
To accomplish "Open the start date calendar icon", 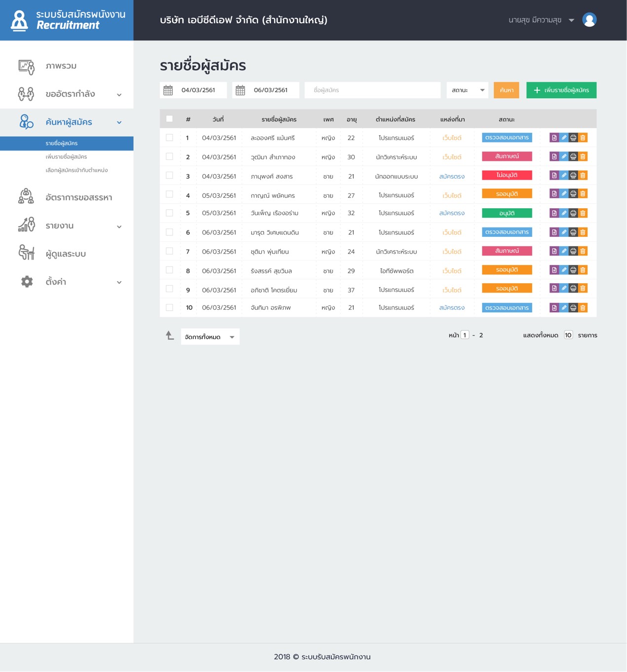I will point(168,90).
